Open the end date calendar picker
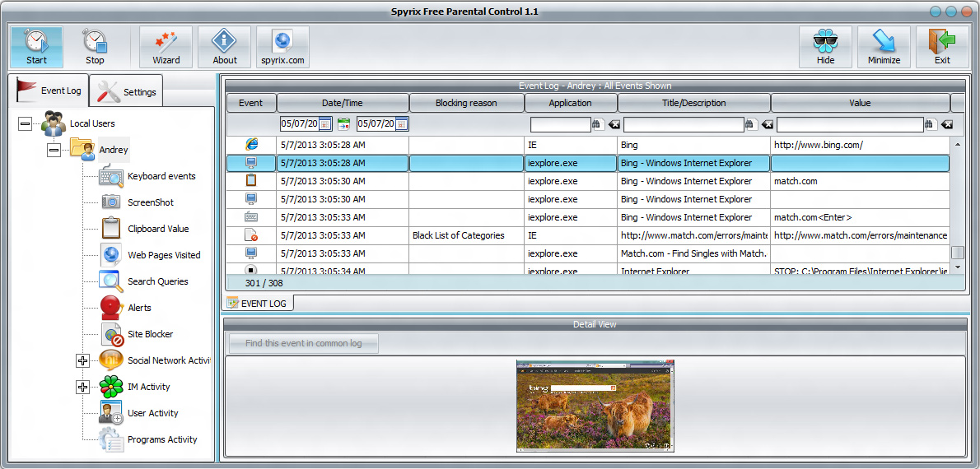The image size is (980, 469). point(401,123)
